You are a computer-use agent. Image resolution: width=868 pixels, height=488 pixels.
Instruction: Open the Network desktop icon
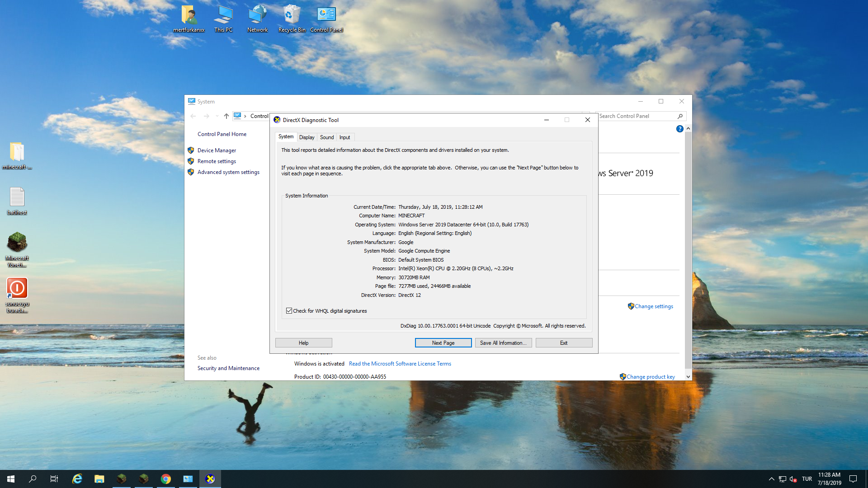(257, 19)
